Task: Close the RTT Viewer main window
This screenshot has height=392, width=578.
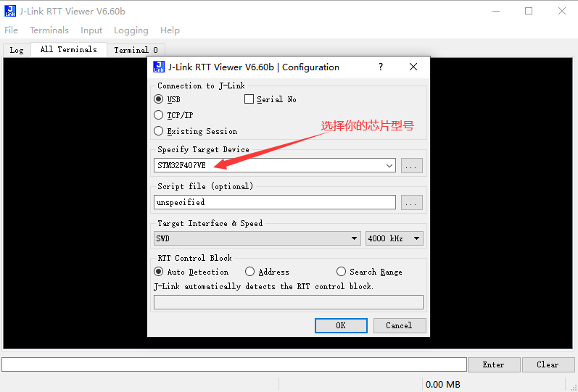Action: point(562,11)
